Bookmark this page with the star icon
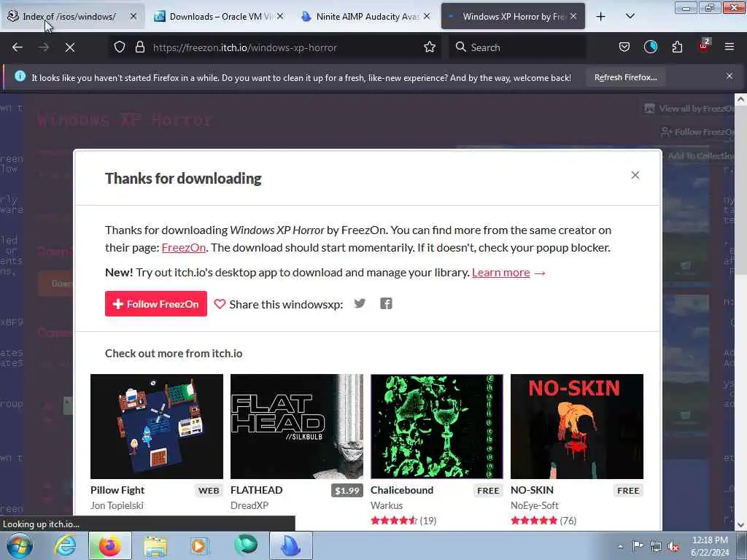The width and height of the screenshot is (747, 560). pos(430,47)
